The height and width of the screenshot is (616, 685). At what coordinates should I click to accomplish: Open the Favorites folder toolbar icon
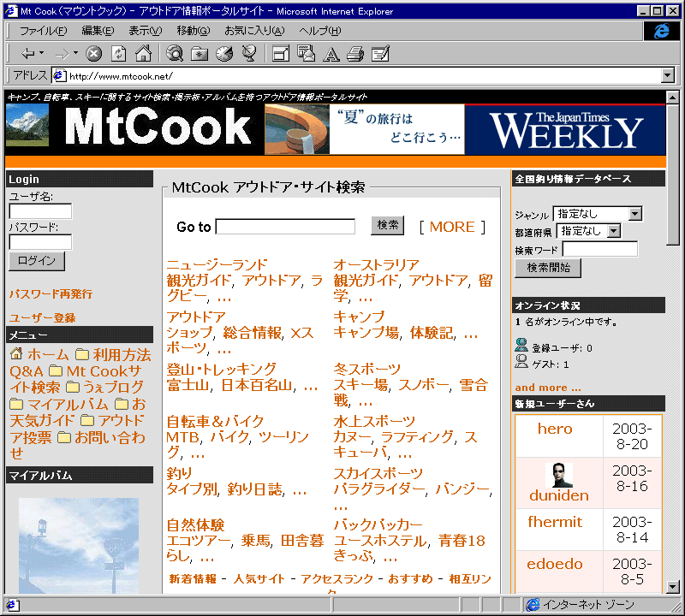tap(200, 54)
